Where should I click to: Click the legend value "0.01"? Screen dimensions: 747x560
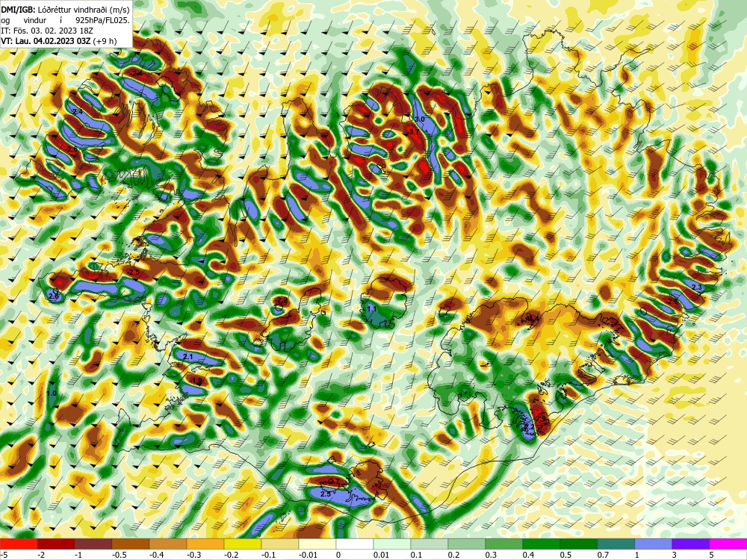pos(381,555)
